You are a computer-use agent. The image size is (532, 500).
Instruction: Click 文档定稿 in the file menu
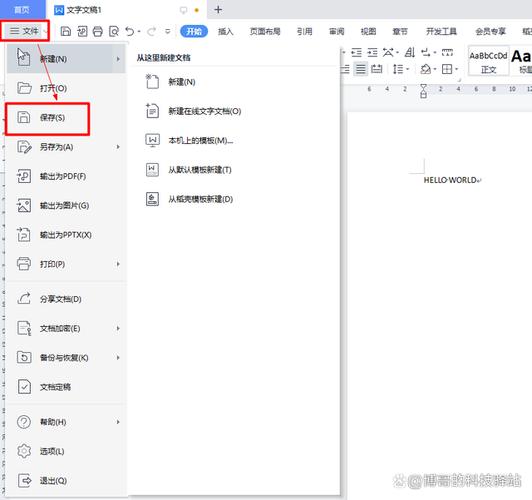click(66, 387)
